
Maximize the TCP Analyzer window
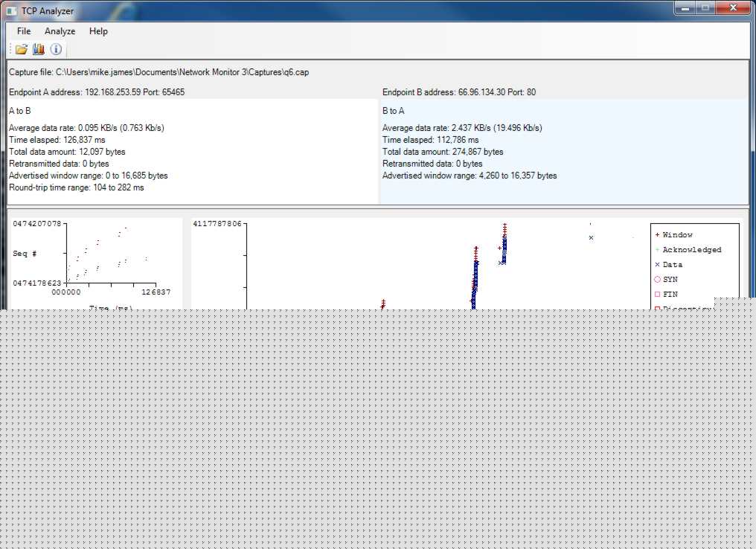pos(705,7)
